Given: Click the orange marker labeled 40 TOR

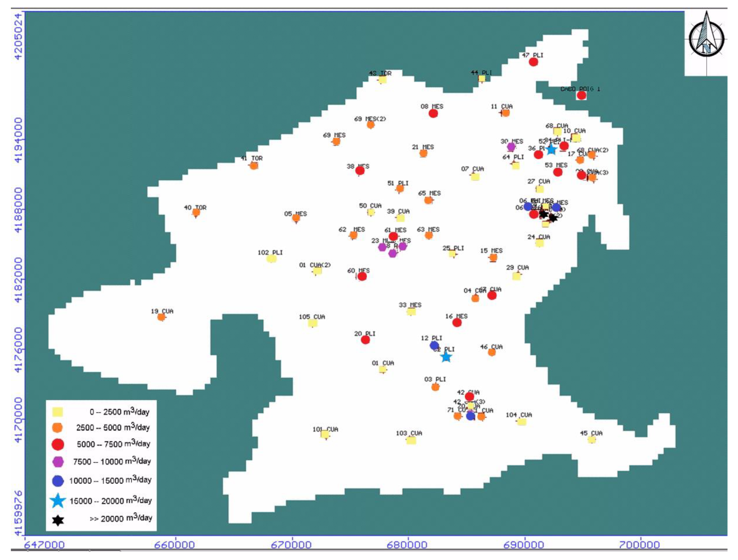Looking at the screenshot, I should (x=196, y=212).
